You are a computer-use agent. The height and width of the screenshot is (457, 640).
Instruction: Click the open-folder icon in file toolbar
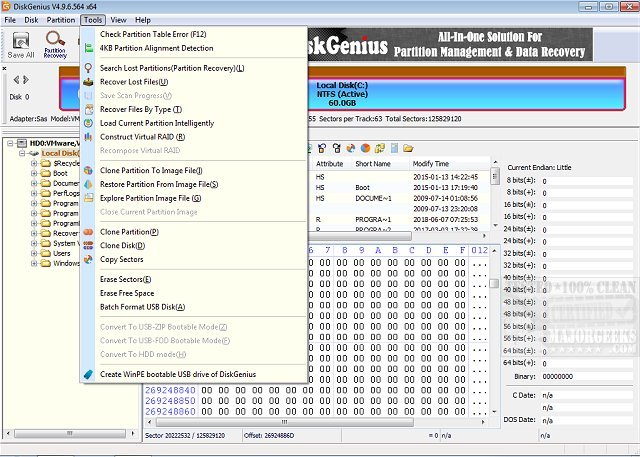[408, 149]
